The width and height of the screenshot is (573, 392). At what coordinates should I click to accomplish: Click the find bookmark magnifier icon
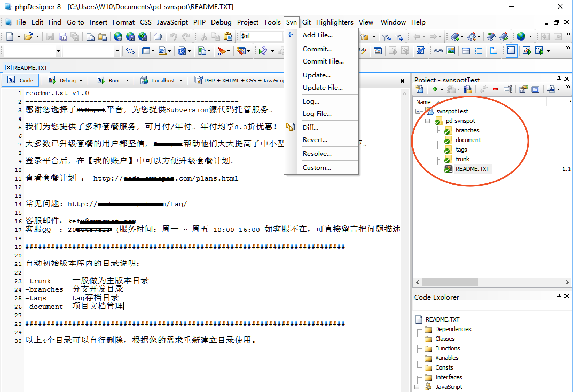point(472,37)
